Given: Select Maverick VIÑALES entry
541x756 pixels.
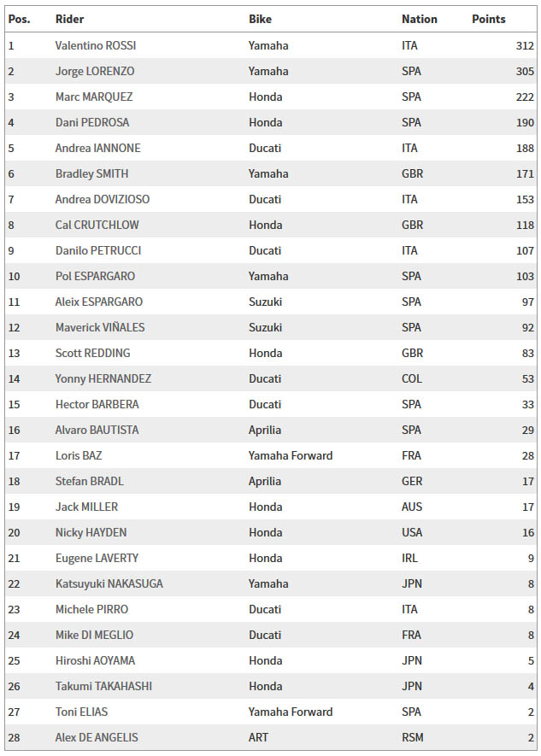Looking at the screenshot, I should (100, 327).
